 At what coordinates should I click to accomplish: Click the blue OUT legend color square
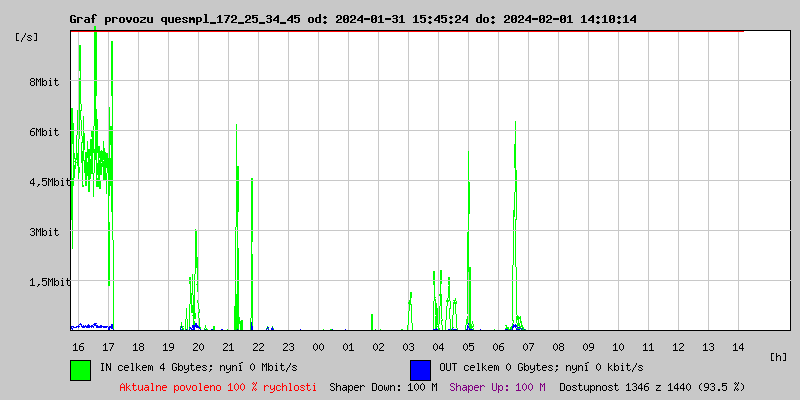(x=420, y=369)
